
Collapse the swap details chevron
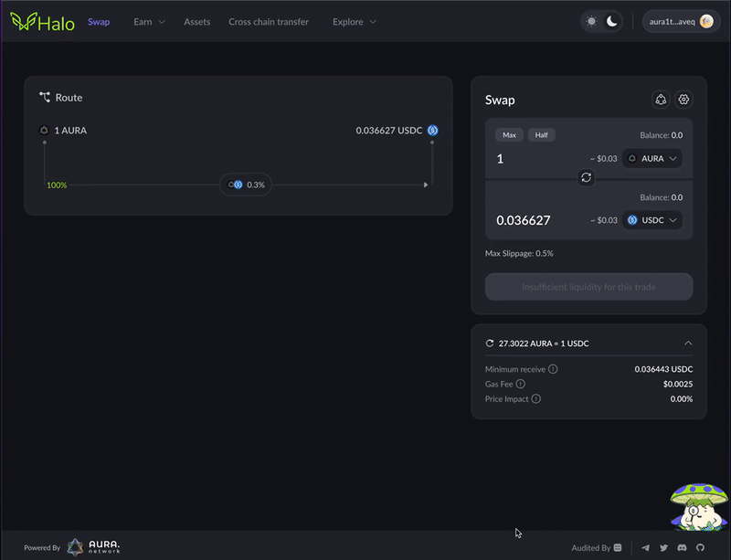click(688, 343)
